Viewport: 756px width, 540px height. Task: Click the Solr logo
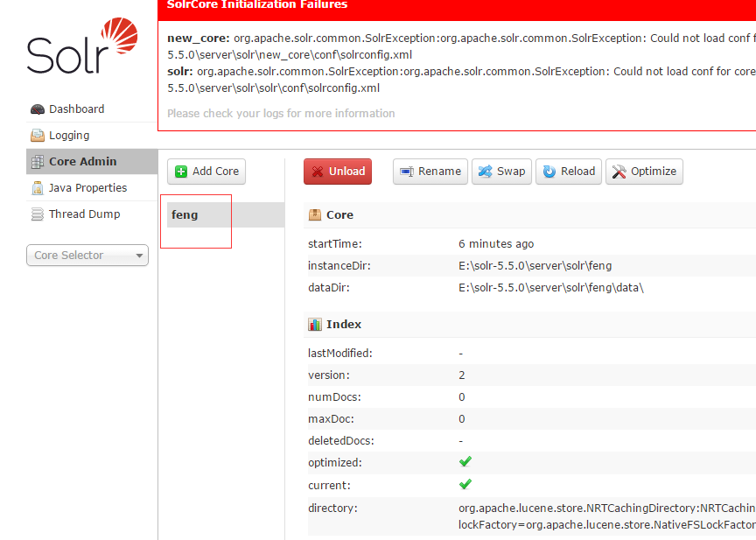[82, 46]
